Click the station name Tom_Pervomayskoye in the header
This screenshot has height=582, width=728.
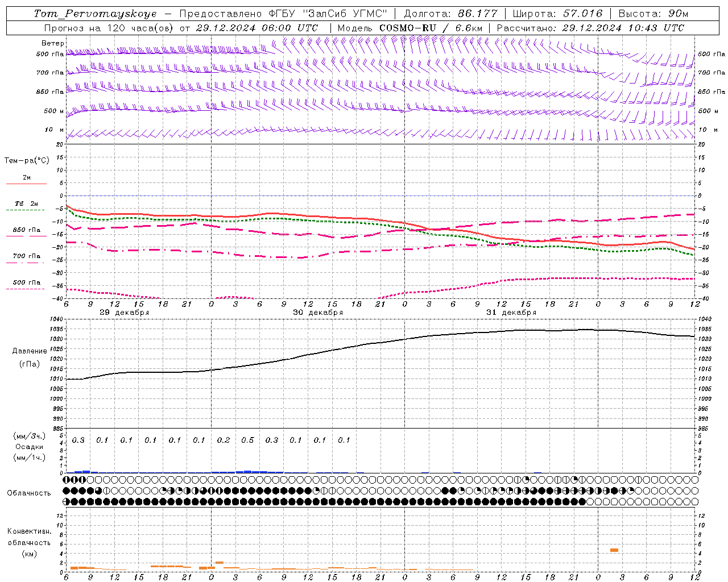coord(96,14)
